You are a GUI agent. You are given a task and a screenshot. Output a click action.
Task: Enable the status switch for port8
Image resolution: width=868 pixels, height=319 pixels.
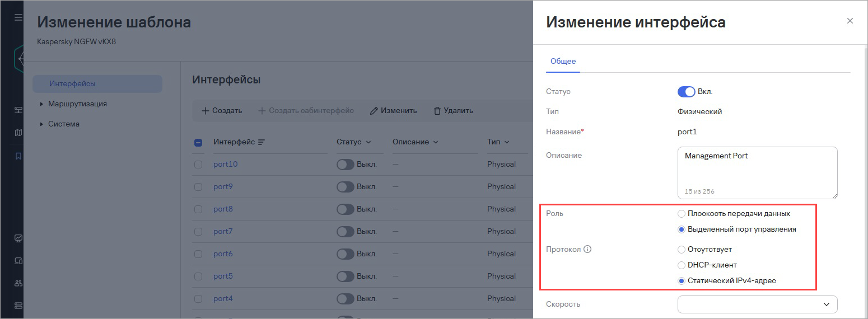point(346,209)
